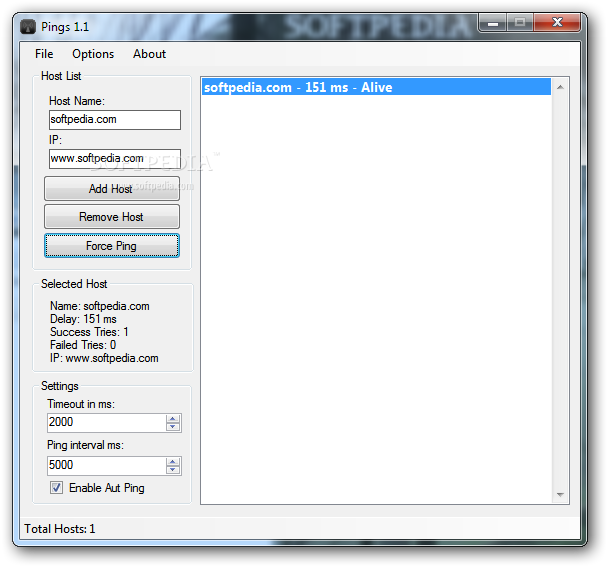
Task: Click the 'Success Tries: 1' text
Action: pyautogui.click(x=89, y=332)
